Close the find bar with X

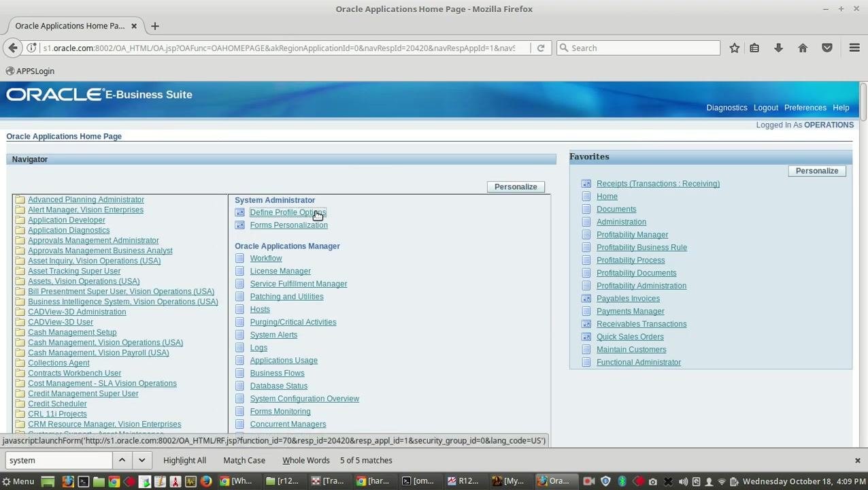tap(857, 461)
